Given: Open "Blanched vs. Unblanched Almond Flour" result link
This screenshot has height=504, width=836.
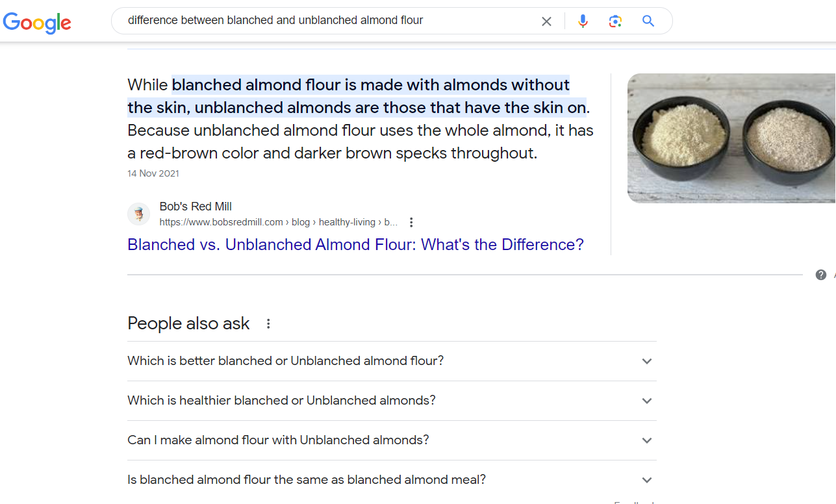Looking at the screenshot, I should coord(355,245).
